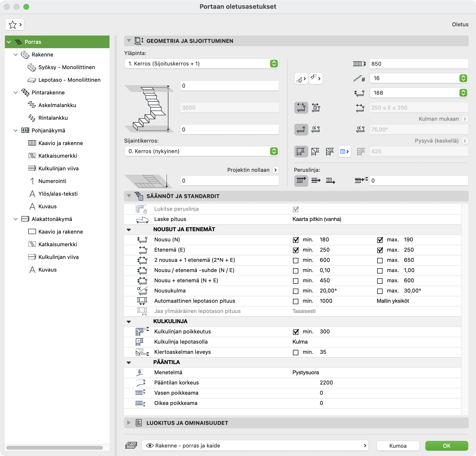Toggle Kulkulinjan poikkeutus min checkbox
Screen dimensions: 476x456
click(296, 332)
